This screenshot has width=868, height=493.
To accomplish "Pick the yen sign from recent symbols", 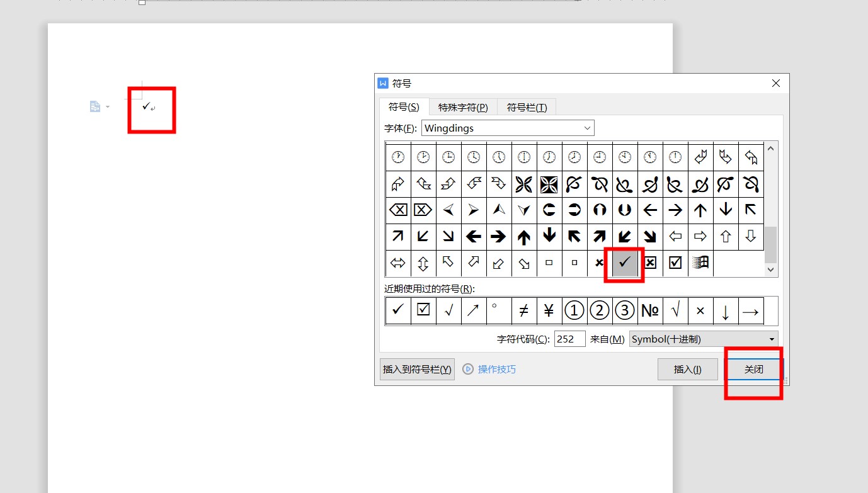I will [x=549, y=310].
